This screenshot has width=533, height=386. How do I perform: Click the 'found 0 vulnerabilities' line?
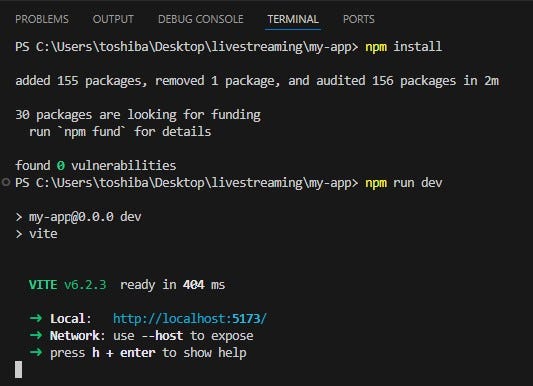[x=96, y=165]
